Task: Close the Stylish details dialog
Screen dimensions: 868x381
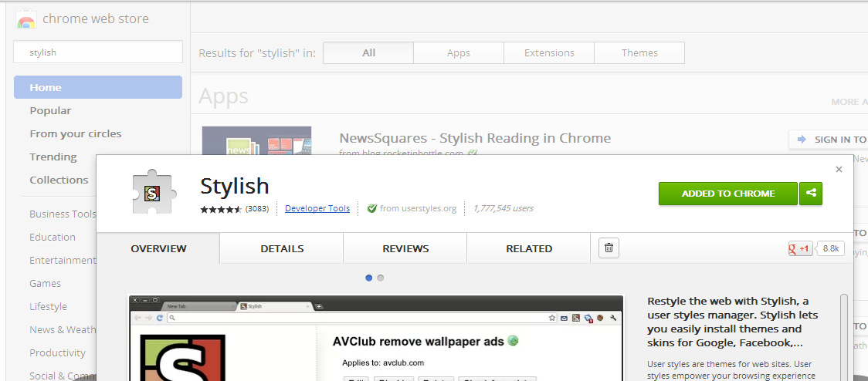Action: 839,169
